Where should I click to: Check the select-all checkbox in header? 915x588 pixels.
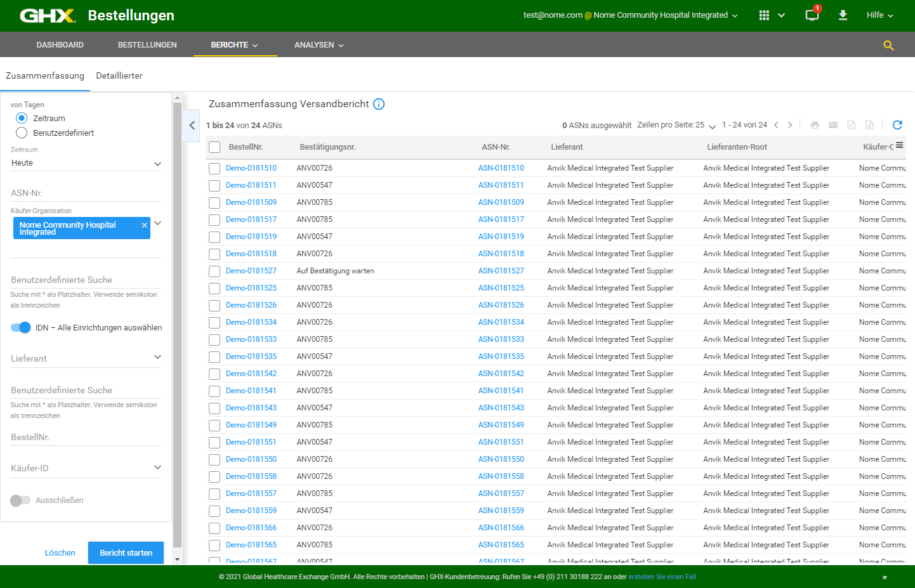click(214, 147)
